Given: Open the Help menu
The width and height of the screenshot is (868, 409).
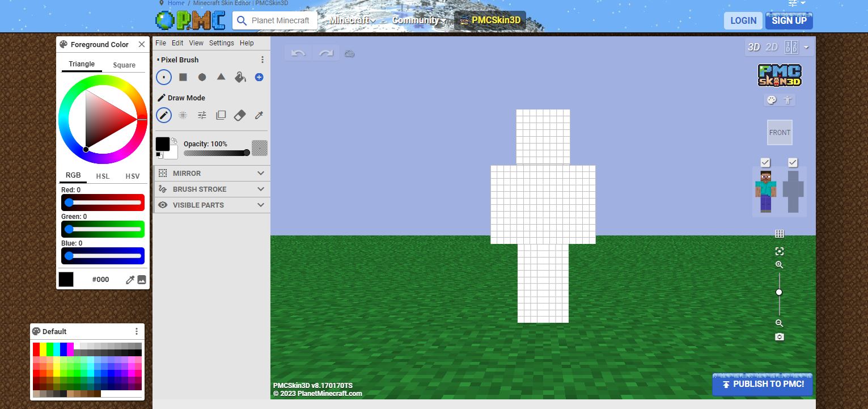Looking at the screenshot, I should [x=247, y=43].
